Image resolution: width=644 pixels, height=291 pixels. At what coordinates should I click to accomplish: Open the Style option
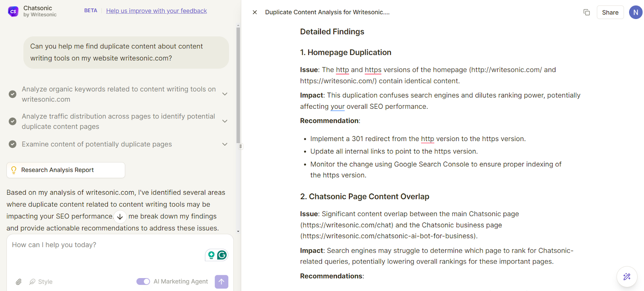pyautogui.click(x=41, y=282)
